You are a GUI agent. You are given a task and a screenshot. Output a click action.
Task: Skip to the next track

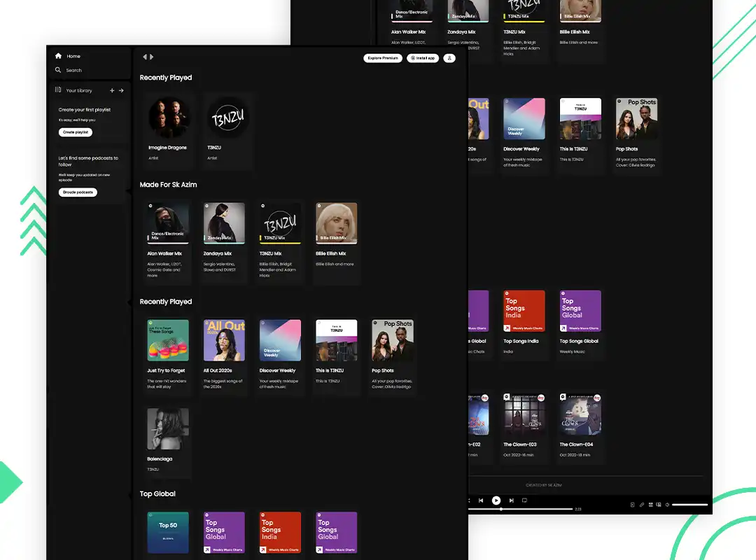pos(512,500)
